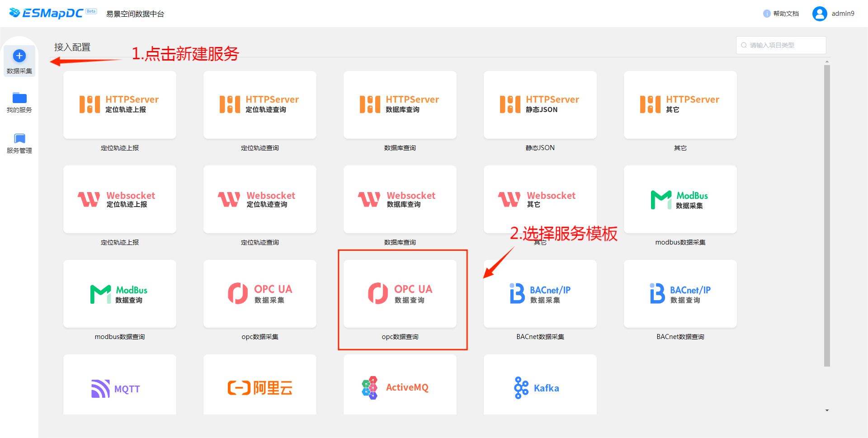The width and height of the screenshot is (868, 438).
Task: Open ModBus 数据采集 template card
Action: (x=680, y=199)
